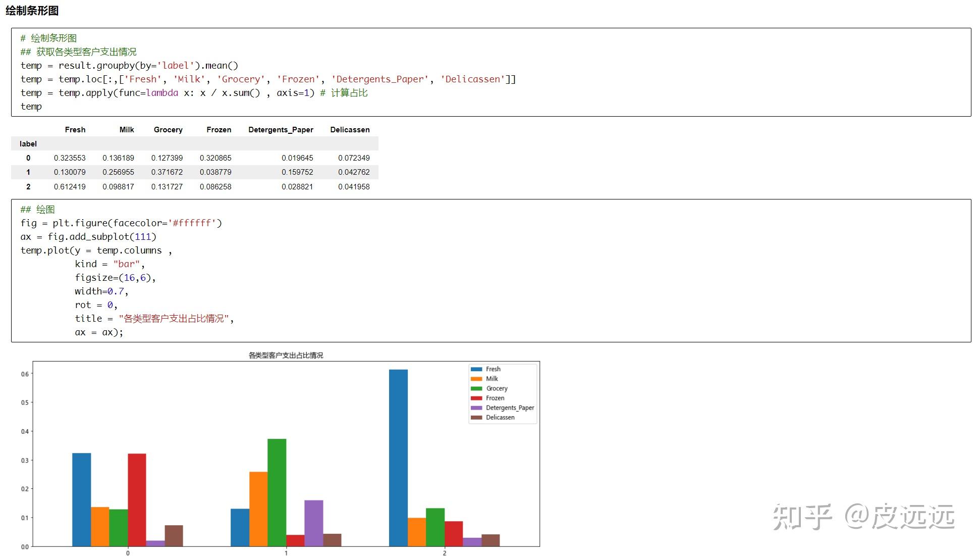Click the Milk column header
This screenshot has width=980, height=556.
(x=127, y=130)
